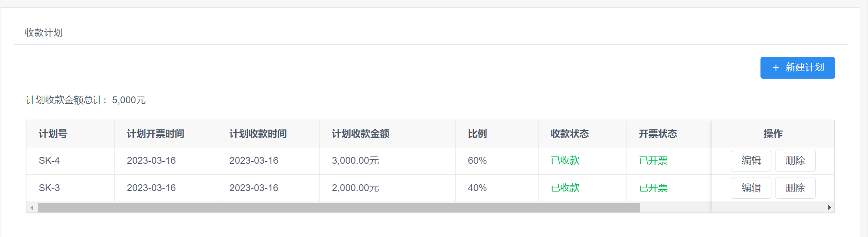The image size is (868, 237).
Task: Click the right scroll arrow of table
Action: coord(829,207)
